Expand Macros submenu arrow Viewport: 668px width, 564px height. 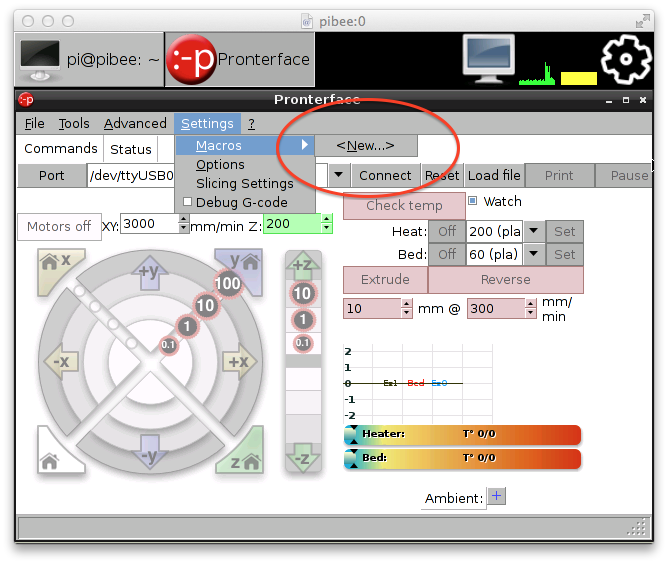(304, 145)
